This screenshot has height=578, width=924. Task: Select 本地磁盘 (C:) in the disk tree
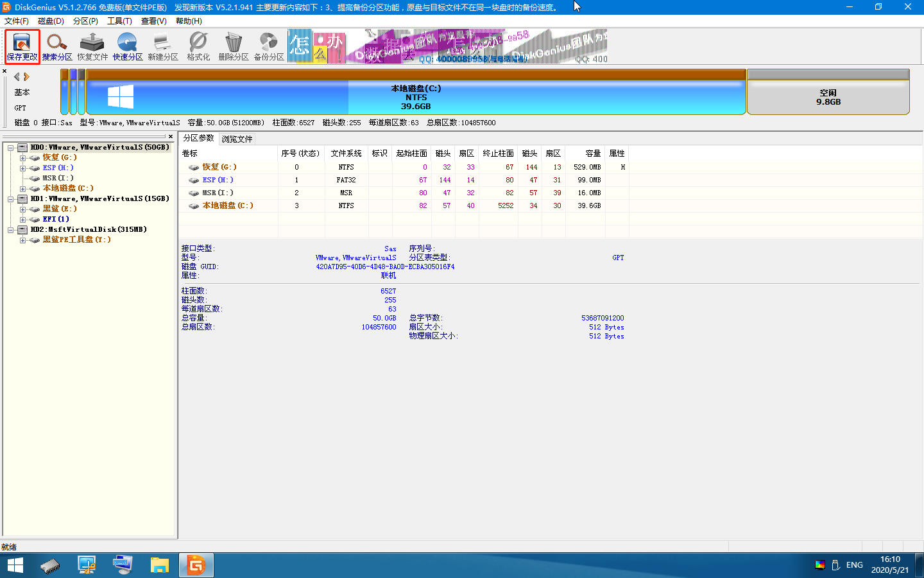point(68,188)
